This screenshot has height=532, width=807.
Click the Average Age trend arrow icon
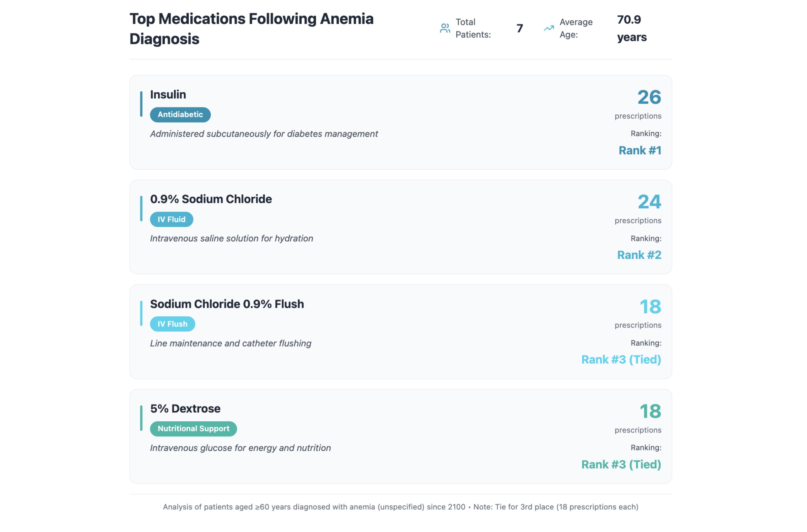point(549,28)
